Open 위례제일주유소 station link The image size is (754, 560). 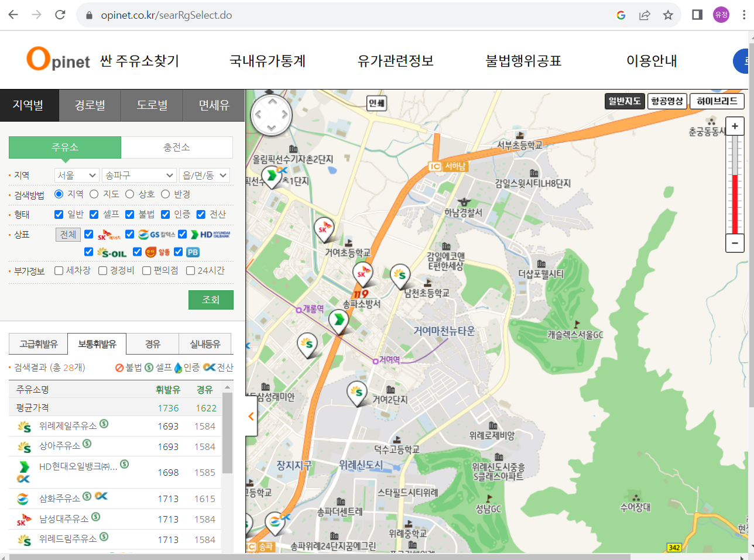(68, 426)
